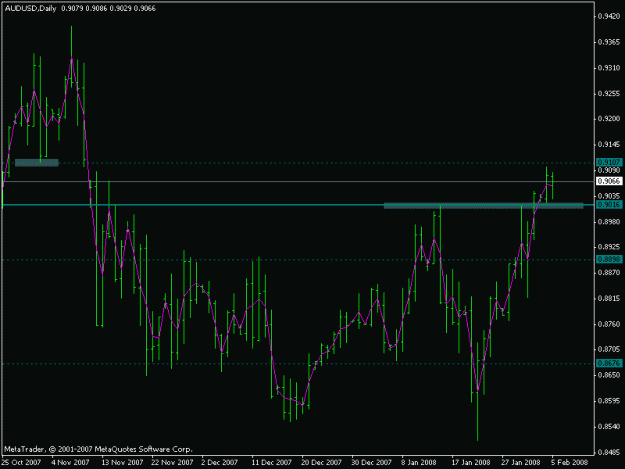Click the 4 Nov 2007 date label
Viewport: 625px width, 469px height.
tap(71, 462)
